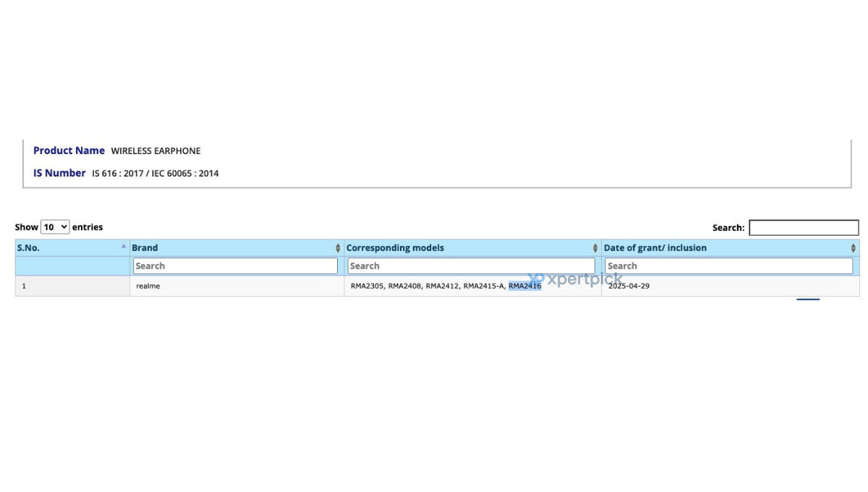Click the Brand column sort arrows icon
This screenshot has width=868, height=492.
[x=338, y=248]
